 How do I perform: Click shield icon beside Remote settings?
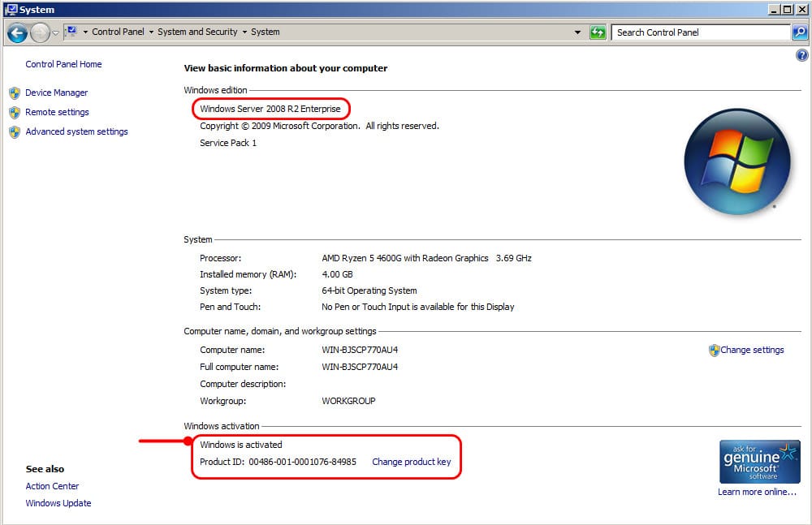tap(15, 112)
